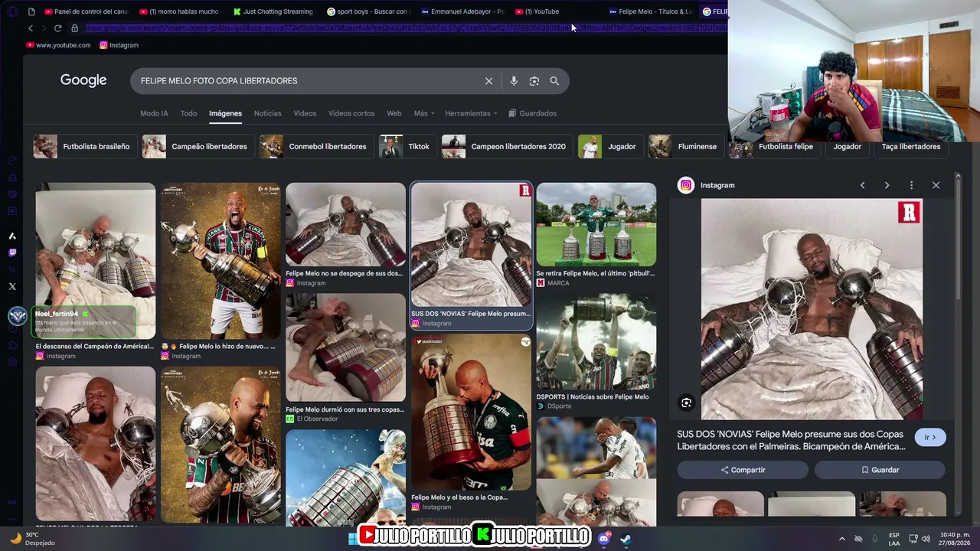Viewport: 980px width, 551px height.
Task: Open www.youtube.com bookmark
Action: (x=58, y=45)
